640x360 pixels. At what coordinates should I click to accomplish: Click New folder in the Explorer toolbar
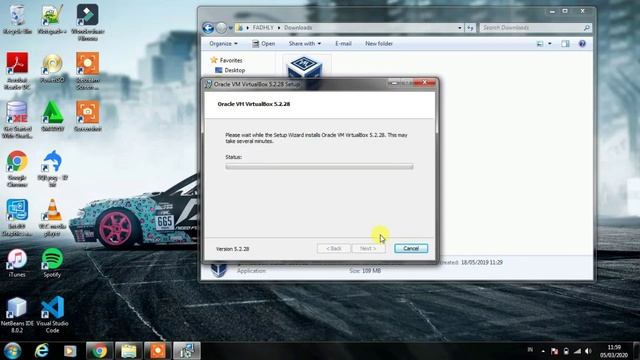(379, 44)
